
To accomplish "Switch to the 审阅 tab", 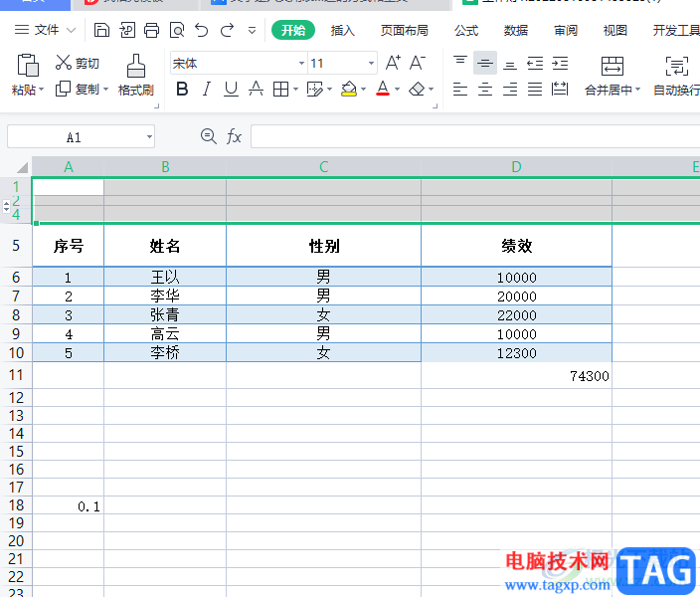I will point(566,31).
